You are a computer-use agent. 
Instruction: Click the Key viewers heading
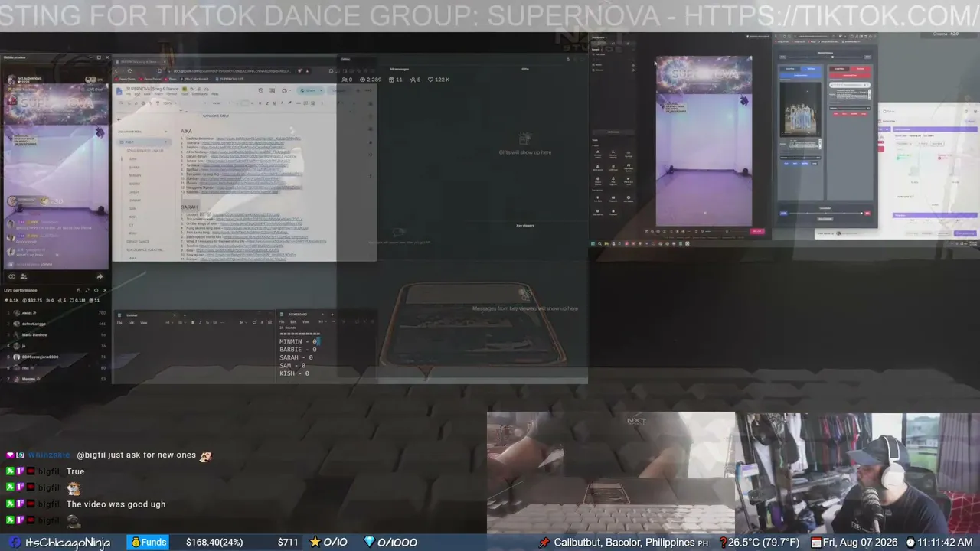coord(525,225)
